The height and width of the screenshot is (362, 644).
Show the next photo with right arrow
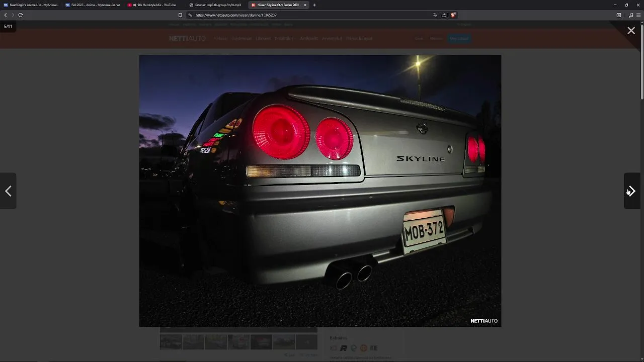632,191
